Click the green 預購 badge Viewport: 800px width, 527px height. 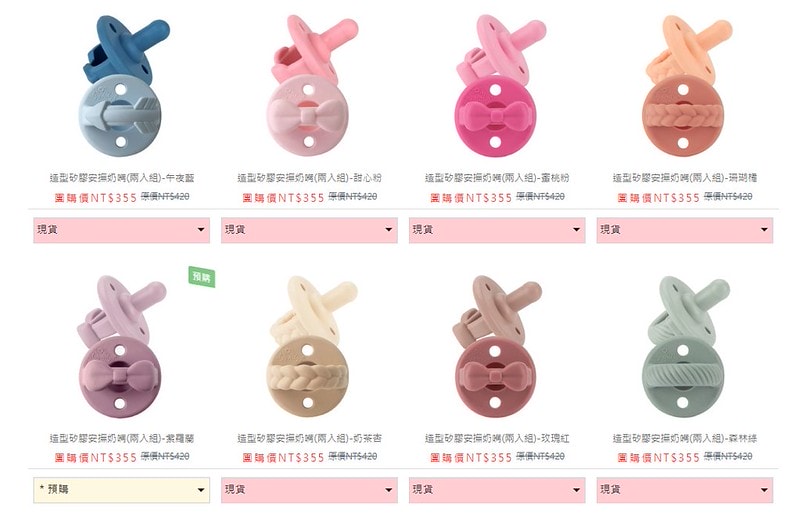(x=202, y=277)
